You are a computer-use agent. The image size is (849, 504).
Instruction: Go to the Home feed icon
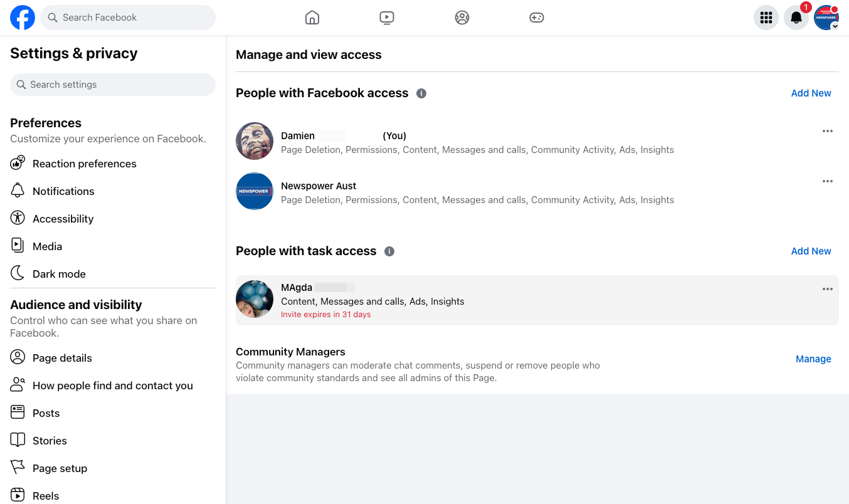pos(312,18)
